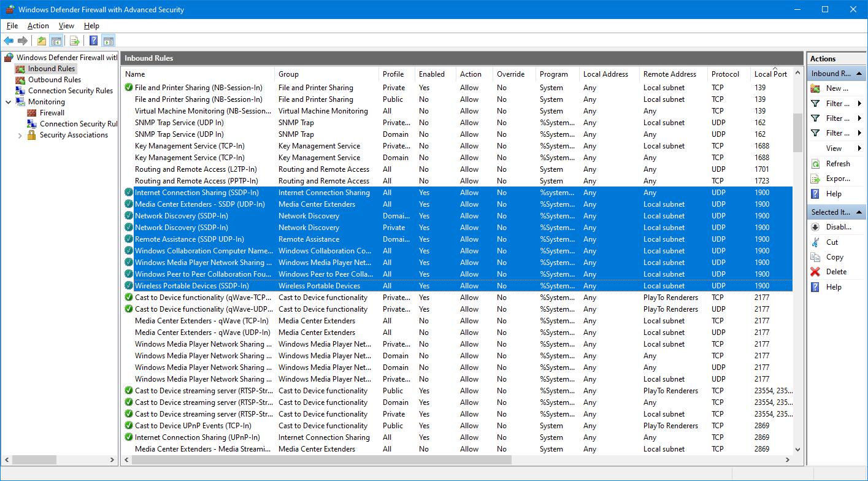Click Export List in Actions pane
The height and width of the screenshot is (481, 868).
click(838, 179)
